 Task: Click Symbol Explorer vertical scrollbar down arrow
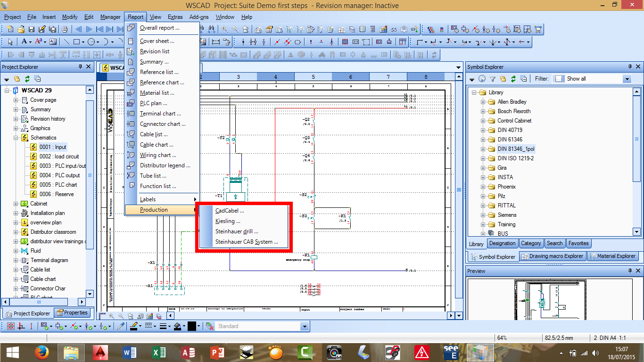tap(636, 232)
